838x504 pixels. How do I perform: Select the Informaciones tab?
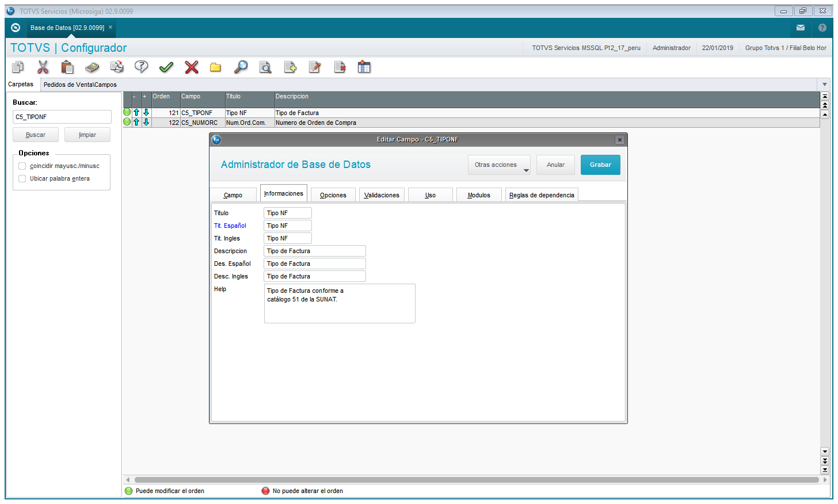pyautogui.click(x=284, y=193)
